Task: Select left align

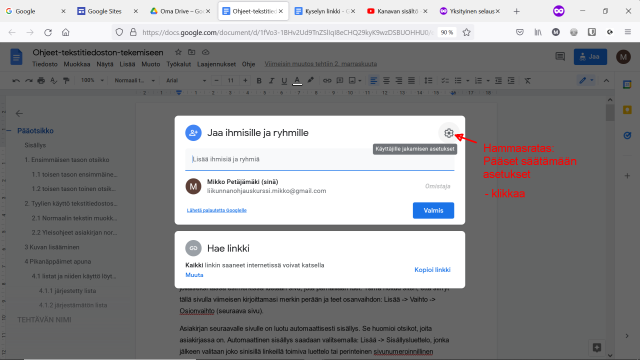Action: click(373, 81)
